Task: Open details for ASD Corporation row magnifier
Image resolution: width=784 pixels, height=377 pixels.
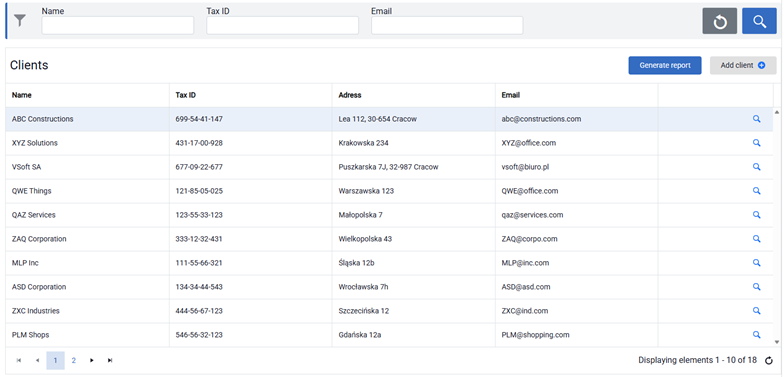Action: [x=756, y=287]
